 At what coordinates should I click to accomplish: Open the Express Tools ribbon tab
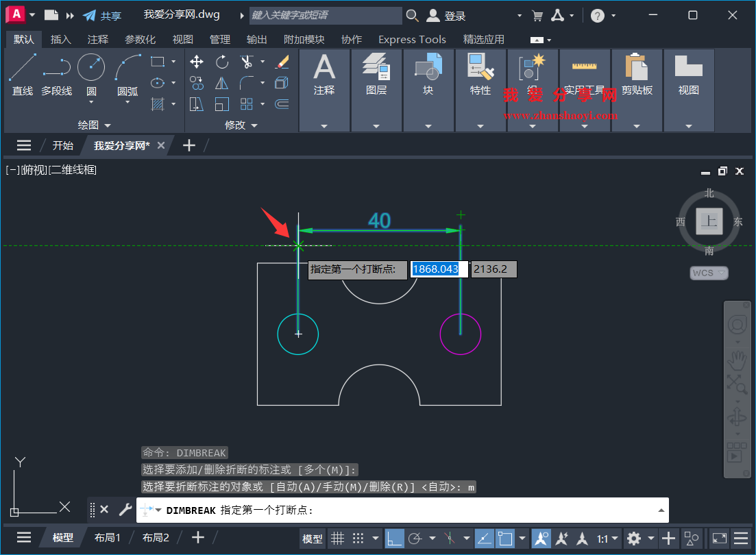coord(412,40)
